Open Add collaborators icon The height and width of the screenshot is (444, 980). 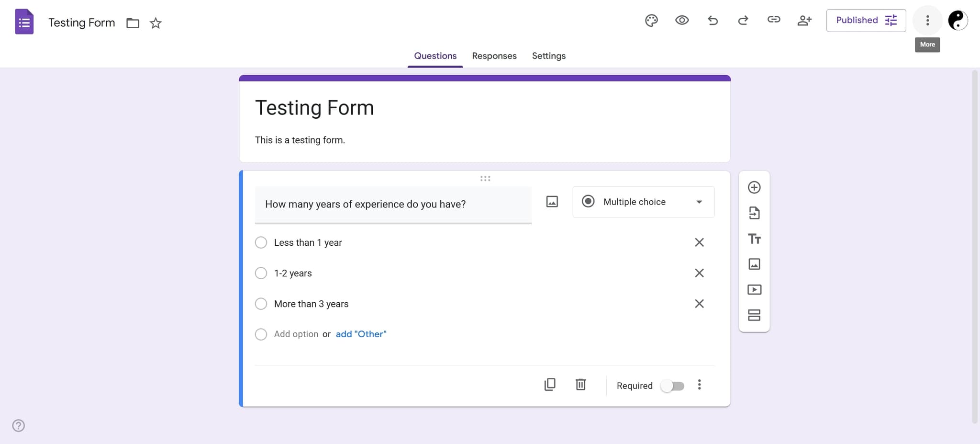pyautogui.click(x=804, y=20)
